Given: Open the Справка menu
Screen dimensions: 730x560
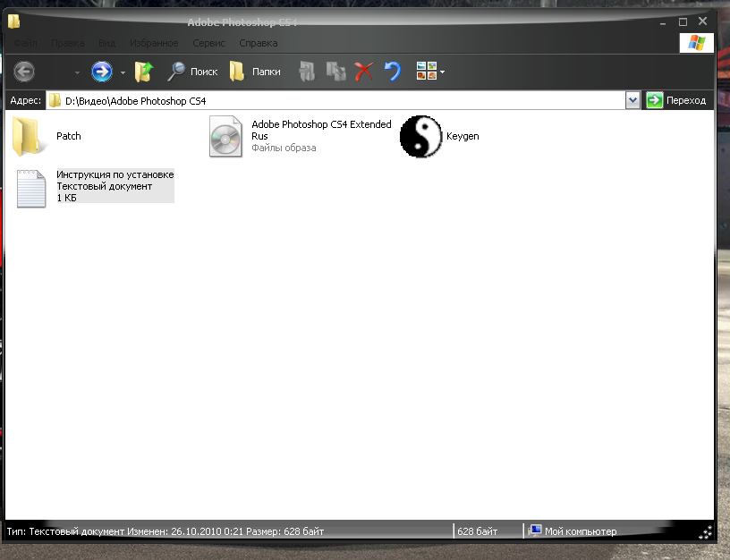Looking at the screenshot, I should click(259, 43).
